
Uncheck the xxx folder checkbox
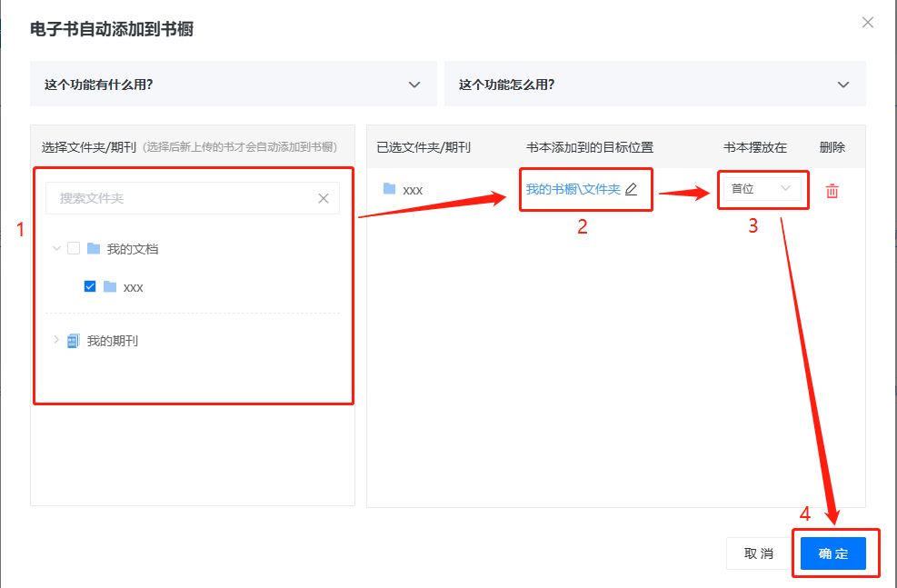click(x=90, y=287)
